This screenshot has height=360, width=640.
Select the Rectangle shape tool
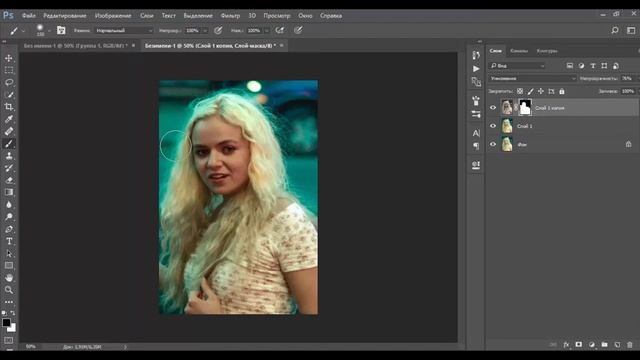pos(9,266)
